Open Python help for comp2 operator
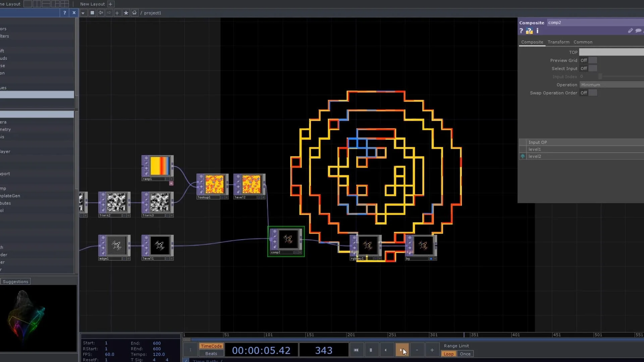 click(529, 31)
